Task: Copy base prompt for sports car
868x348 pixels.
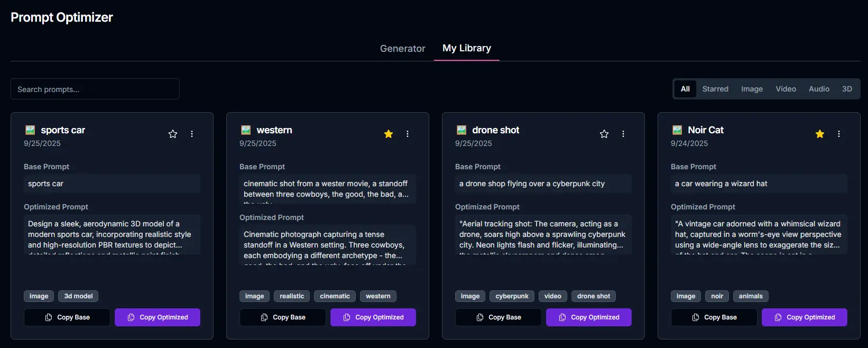Action: click(x=67, y=317)
